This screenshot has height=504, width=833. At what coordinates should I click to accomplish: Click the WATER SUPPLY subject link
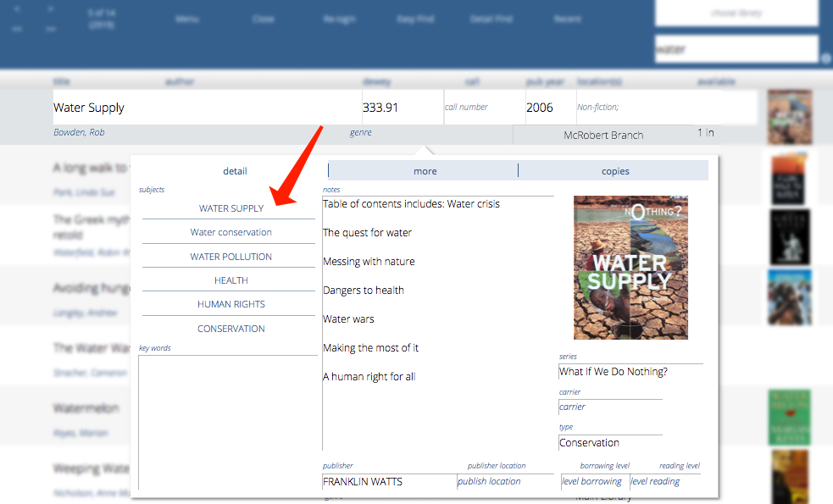coord(231,208)
